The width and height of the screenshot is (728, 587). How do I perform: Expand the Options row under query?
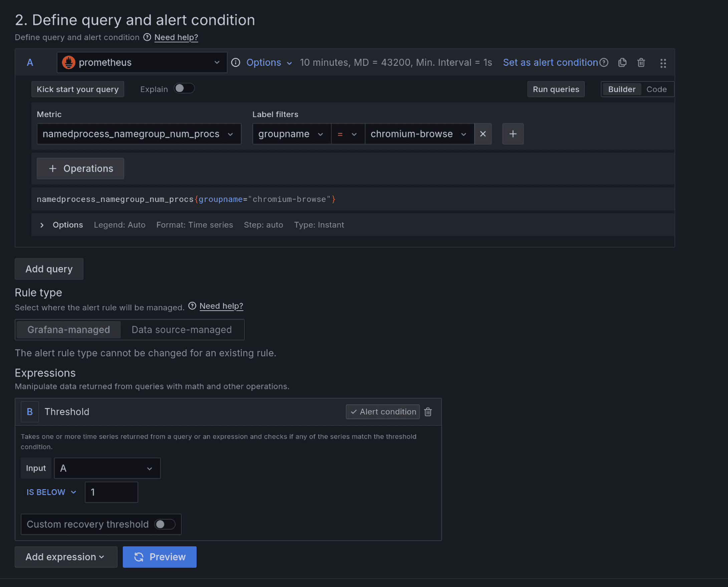point(42,225)
